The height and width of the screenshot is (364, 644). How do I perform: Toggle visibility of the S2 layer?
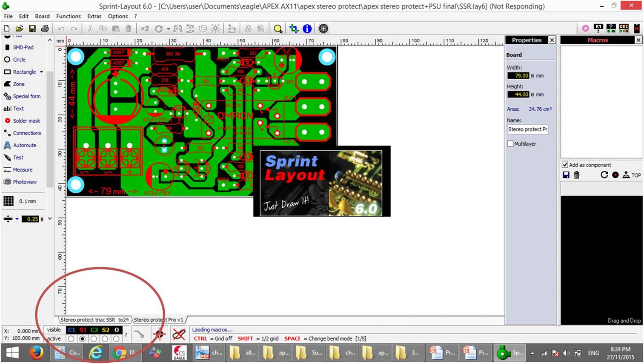tap(106, 330)
